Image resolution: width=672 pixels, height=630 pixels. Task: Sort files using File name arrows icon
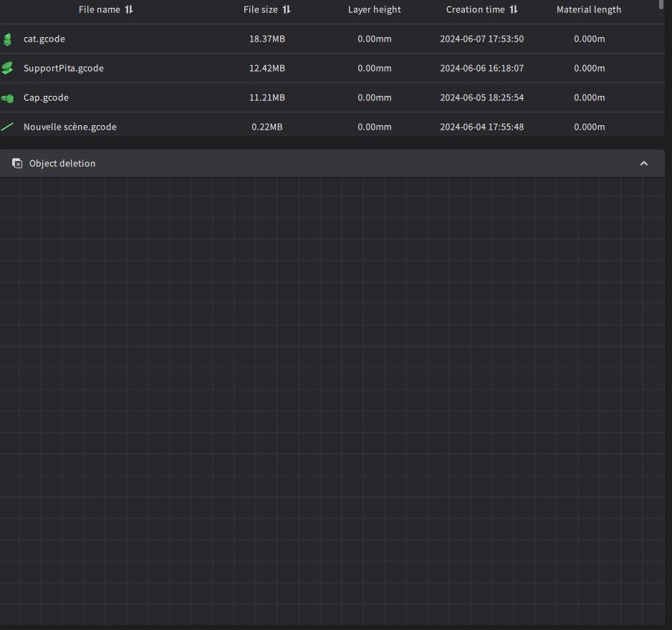click(x=129, y=9)
